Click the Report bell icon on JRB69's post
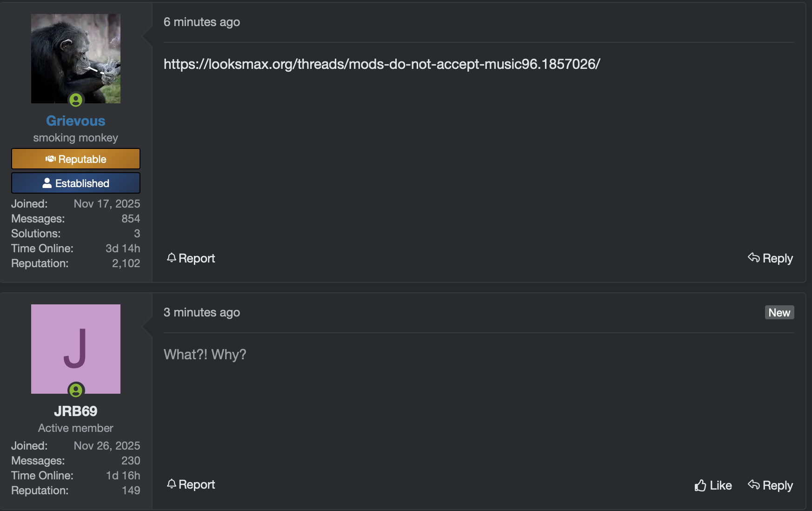The width and height of the screenshot is (812, 511). pyautogui.click(x=172, y=484)
